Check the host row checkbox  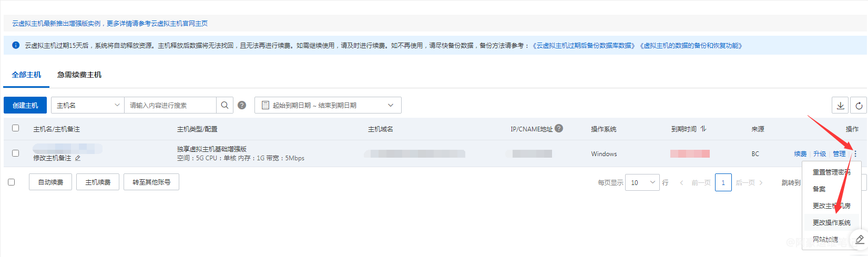(x=15, y=153)
